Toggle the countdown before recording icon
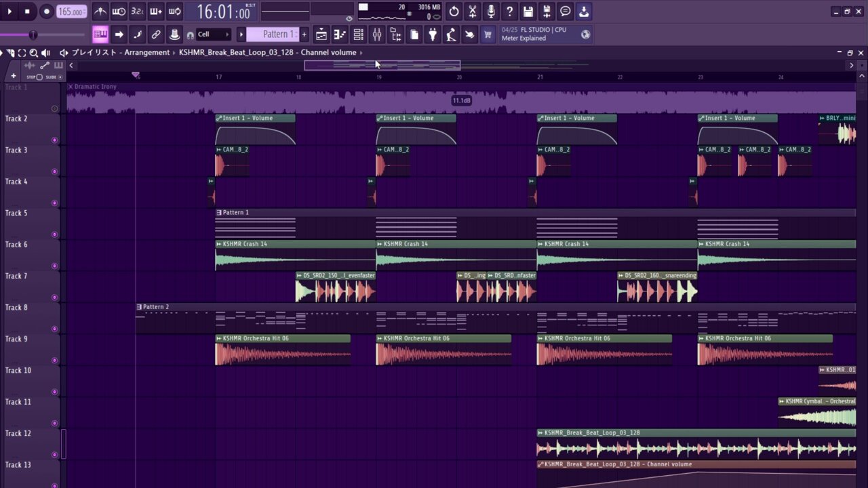Viewport: 868px width, 488px height. coord(137,11)
